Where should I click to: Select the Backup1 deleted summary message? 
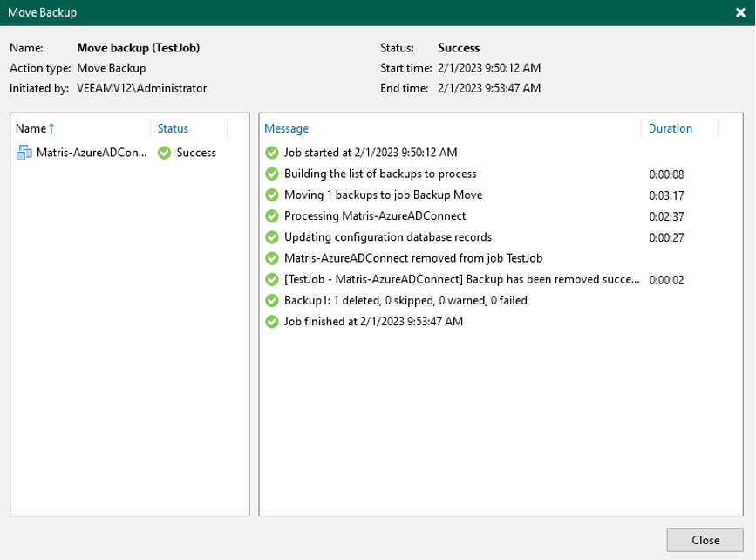click(x=405, y=300)
